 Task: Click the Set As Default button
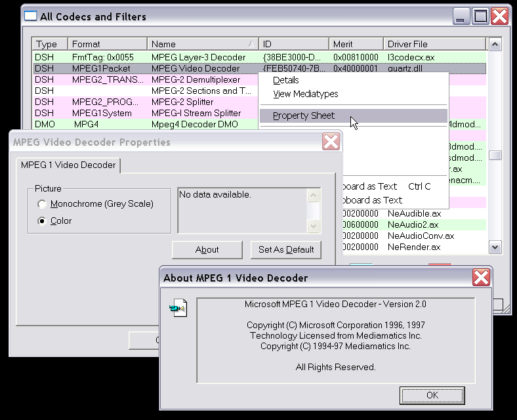coord(286,250)
